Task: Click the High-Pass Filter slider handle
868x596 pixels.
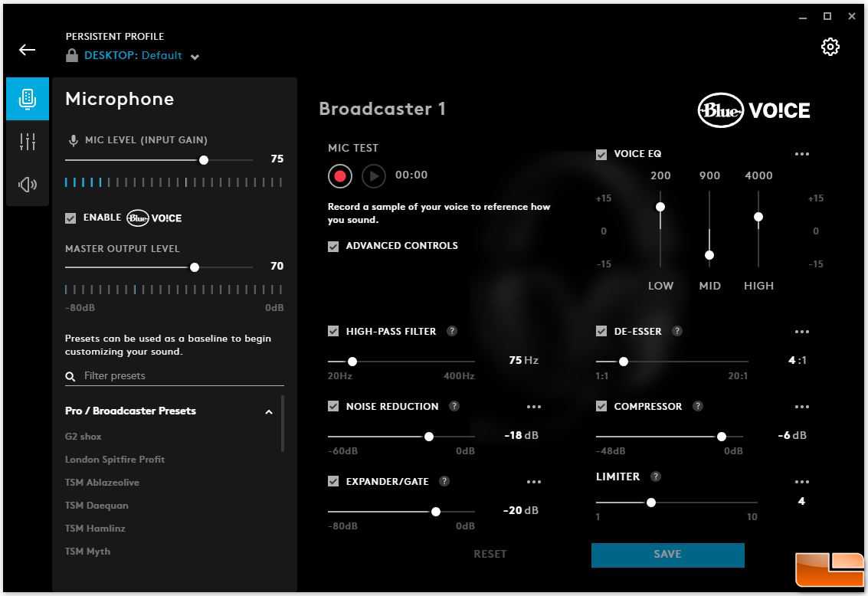Action: (x=352, y=362)
